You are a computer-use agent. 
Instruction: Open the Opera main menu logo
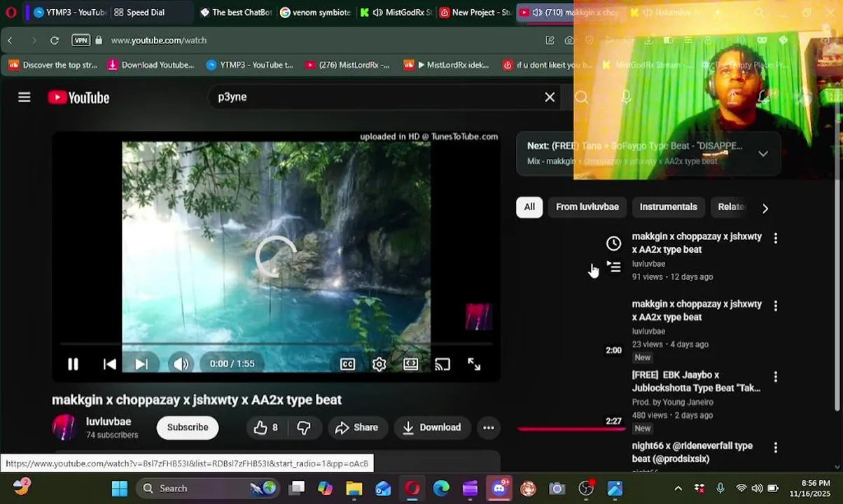tap(11, 13)
